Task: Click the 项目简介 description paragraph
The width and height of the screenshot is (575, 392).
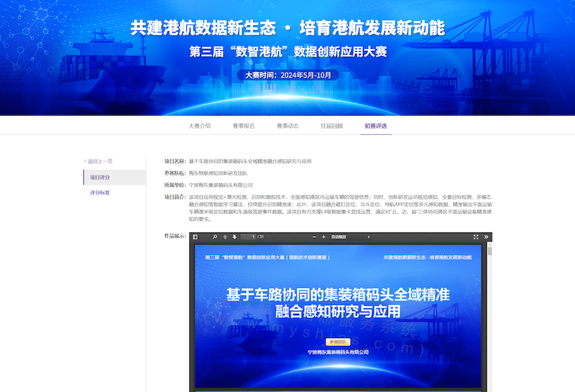Action: (x=340, y=208)
